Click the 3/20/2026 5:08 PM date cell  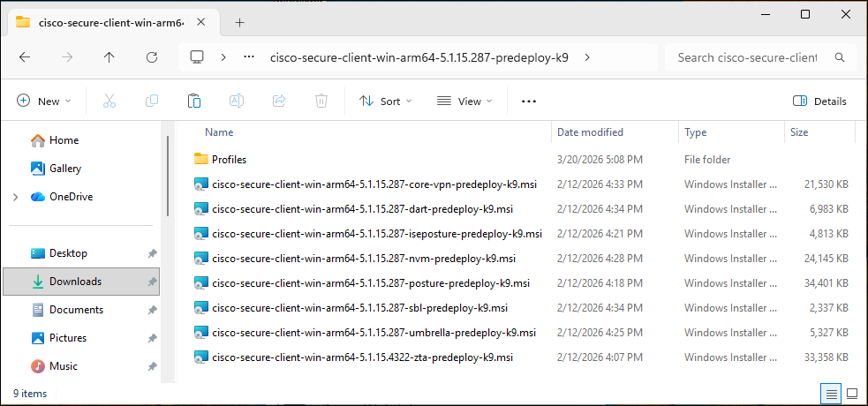pos(600,160)
